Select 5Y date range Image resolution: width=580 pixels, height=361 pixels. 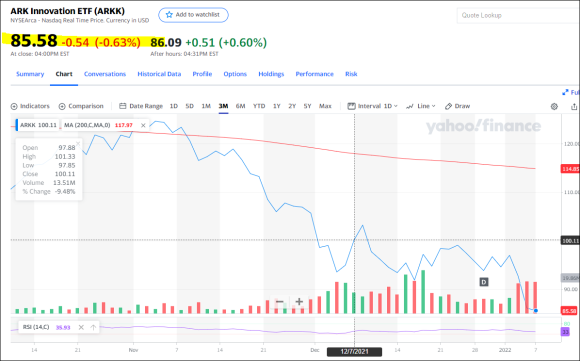[307, 106]
